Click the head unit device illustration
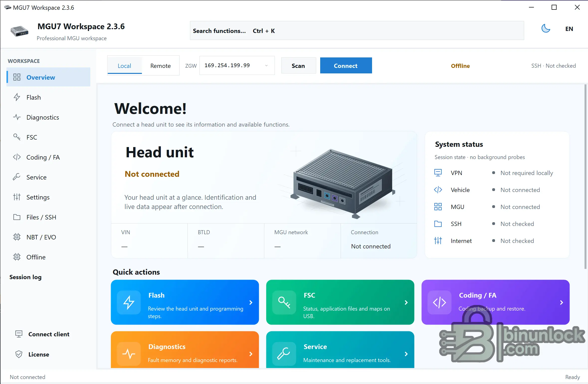The height and width of the screenshot is (384, 588). tap(343, 184)
